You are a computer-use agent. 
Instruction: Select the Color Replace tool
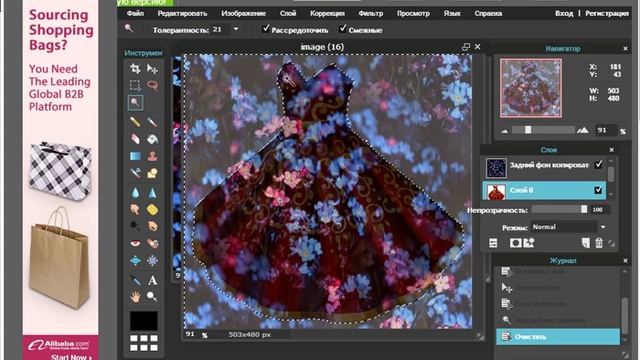tap(135, 173)
